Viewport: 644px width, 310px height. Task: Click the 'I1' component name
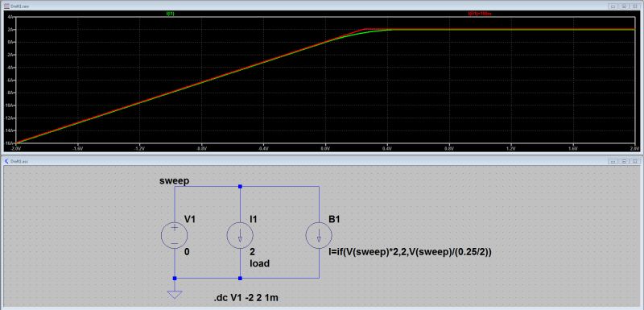tap(254, 219)
